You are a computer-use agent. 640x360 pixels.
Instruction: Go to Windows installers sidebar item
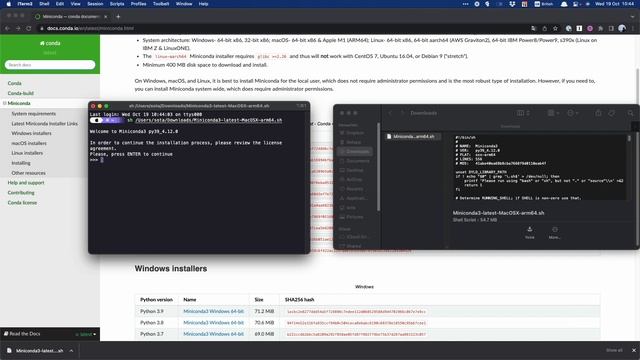pyautogui.click(x=31, y=133)
